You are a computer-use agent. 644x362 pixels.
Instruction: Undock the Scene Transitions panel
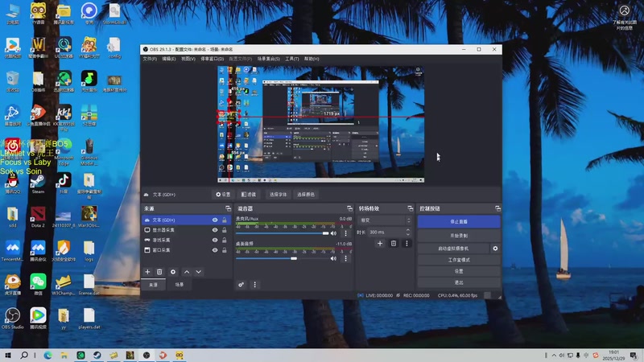point(411,208)
